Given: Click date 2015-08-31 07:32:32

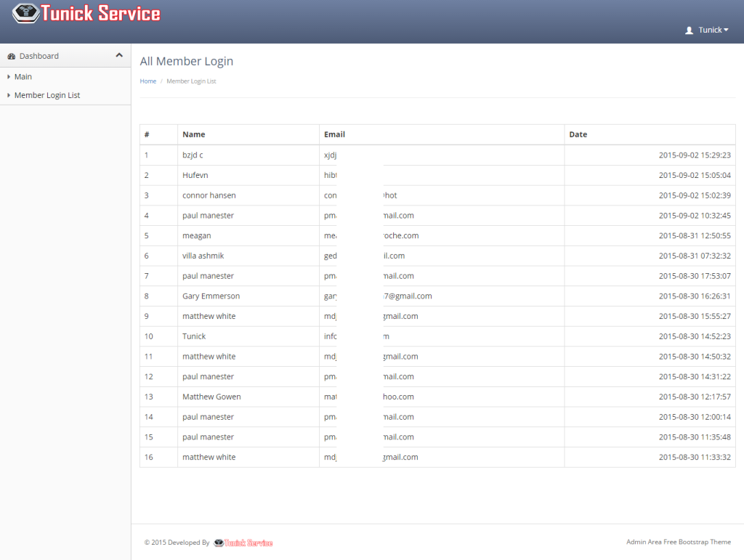Looking at the screenshot, I should coord(695,256).
